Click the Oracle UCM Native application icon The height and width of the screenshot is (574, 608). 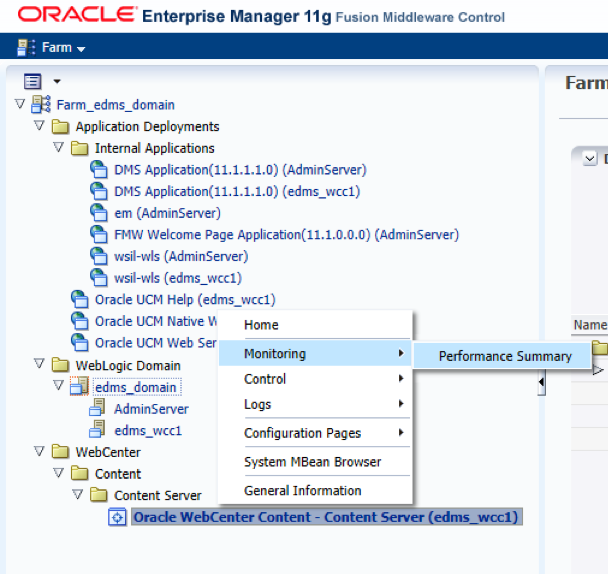pos(79,322)
